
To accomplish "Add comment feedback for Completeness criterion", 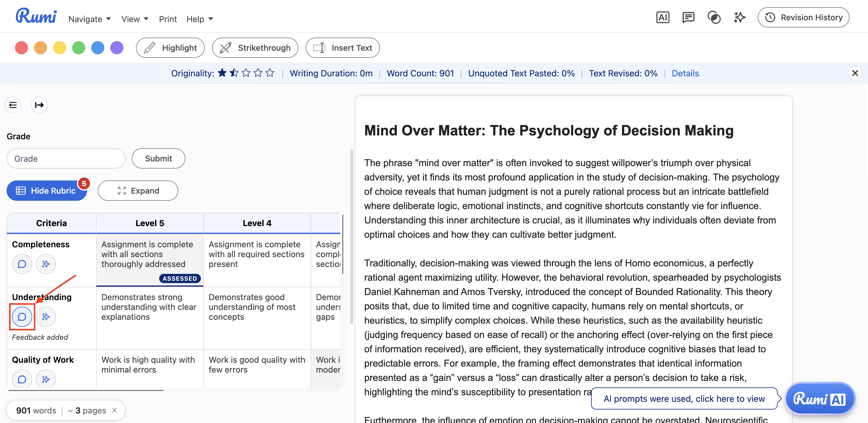I will (22, 264).
